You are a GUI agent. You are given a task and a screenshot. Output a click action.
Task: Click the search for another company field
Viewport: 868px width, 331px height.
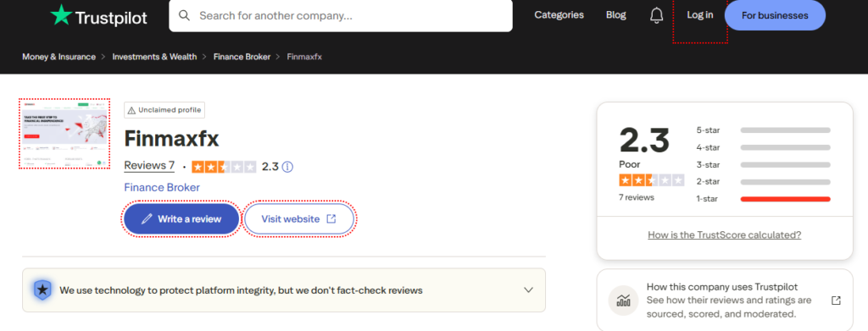pos(341,15)
